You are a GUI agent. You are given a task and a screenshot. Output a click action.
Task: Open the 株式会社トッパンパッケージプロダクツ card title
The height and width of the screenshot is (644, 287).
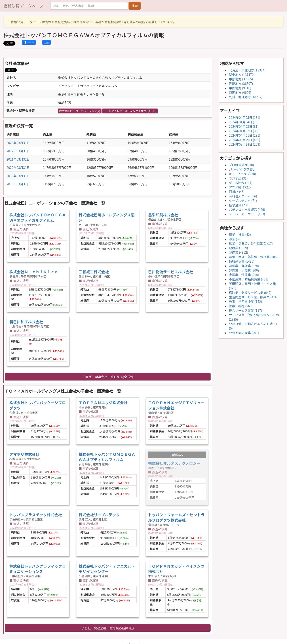point(38,405)
